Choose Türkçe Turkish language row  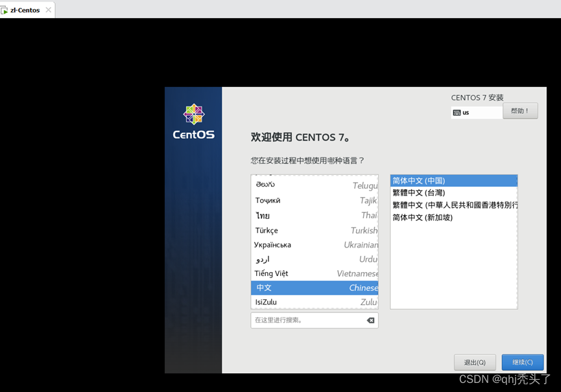pyautogui.click(x=315, y=230)
